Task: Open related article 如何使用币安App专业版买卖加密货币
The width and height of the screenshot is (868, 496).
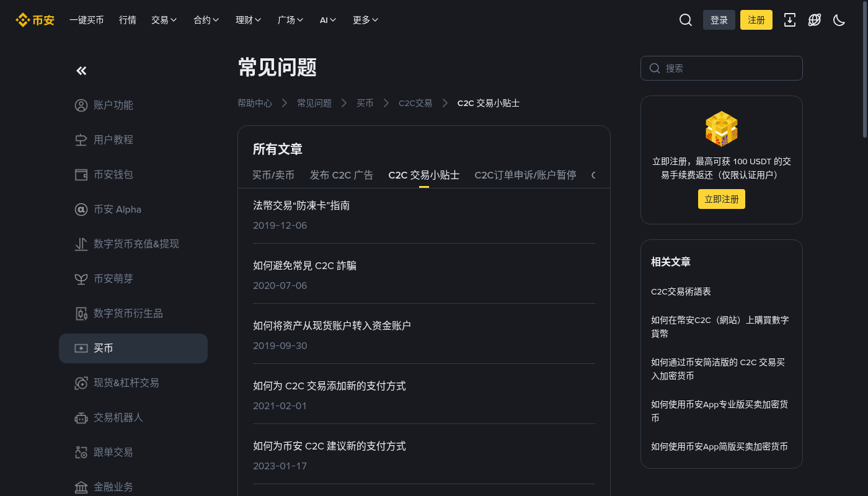Action: [720, 411]
